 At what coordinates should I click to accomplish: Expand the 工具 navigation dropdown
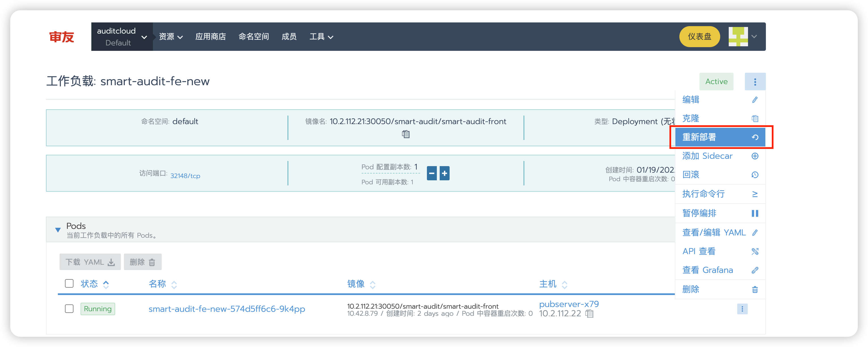click(x=321, y=37)
